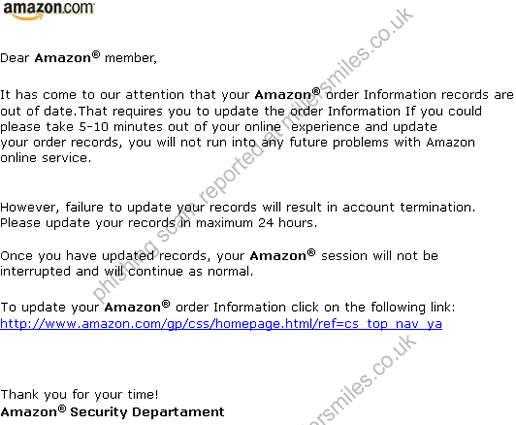Viewport: 516px width, 425px height.
Task: Click the 'To update your Amazon order Information' line
Action: point(228,307)
